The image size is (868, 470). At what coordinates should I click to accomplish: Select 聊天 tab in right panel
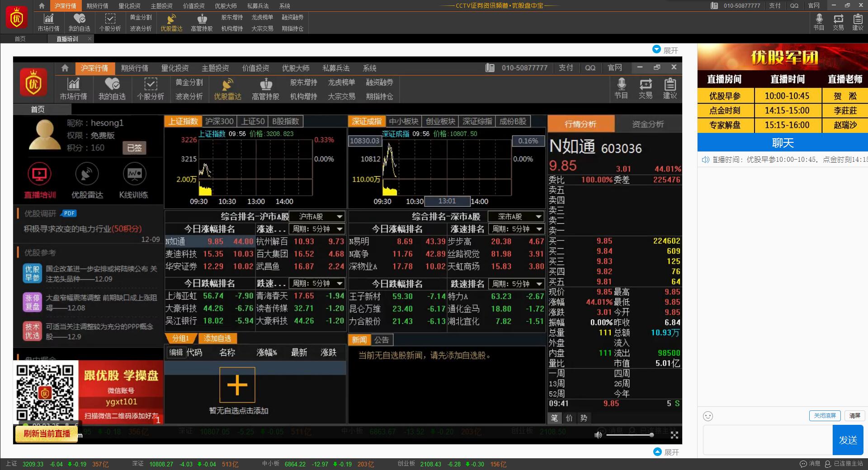(783, 143)
